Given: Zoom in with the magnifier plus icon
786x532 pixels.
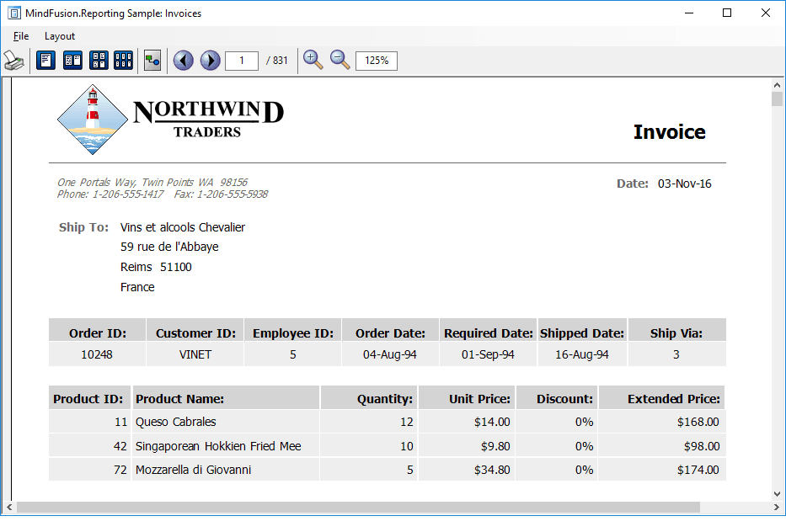Looking at the screenshot, I should (313, 60).
